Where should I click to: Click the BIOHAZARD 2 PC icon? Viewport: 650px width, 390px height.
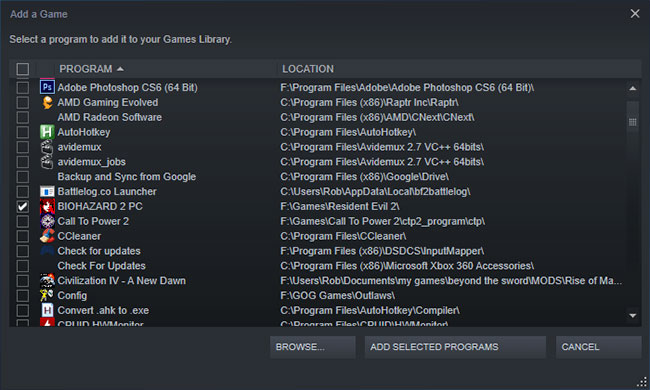[x=47, y=206]
